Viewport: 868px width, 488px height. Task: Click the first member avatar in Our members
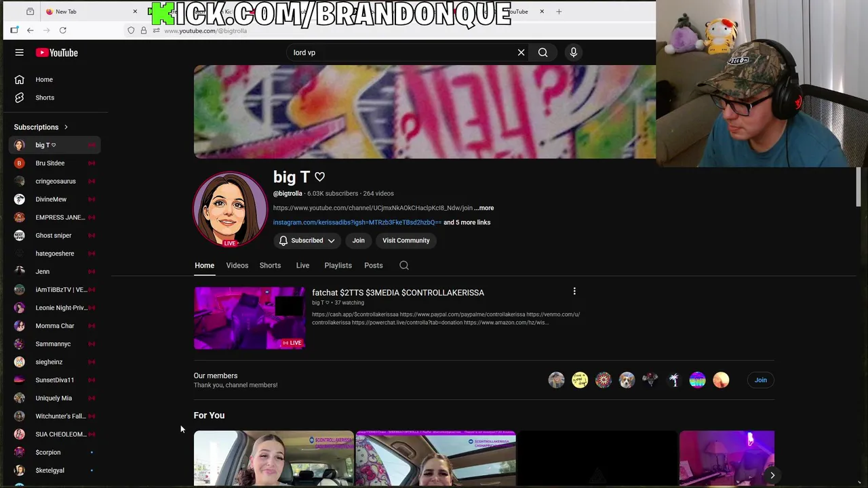[x=556, y=380]
